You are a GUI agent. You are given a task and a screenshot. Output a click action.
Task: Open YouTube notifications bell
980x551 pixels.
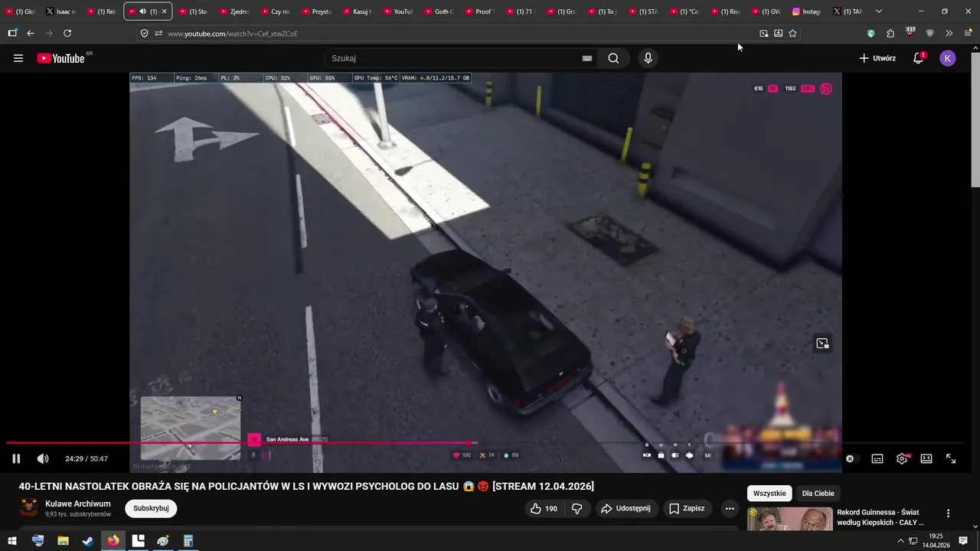pos(918,58)
